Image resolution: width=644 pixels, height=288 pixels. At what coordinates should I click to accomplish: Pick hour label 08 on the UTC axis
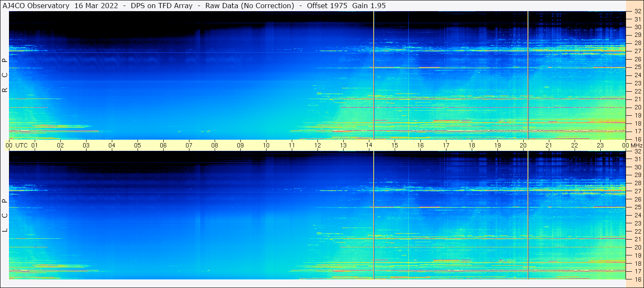click(215, 145)
